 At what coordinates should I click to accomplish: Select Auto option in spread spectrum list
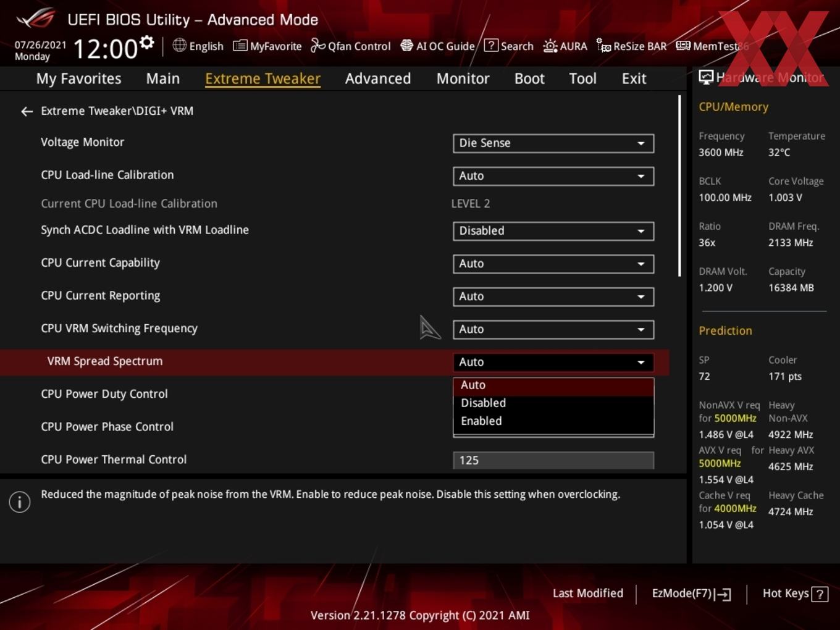coord(553,385)
